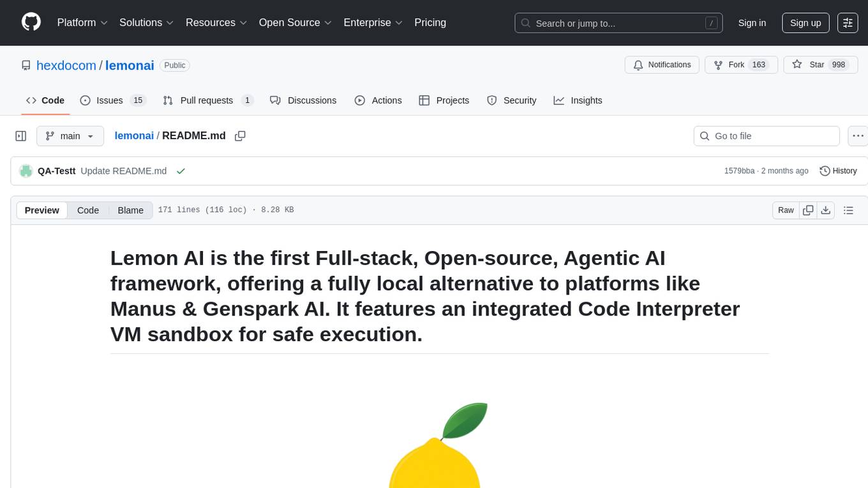Click the lemon logo image
The image size is (868, 488).
tap(438, 445)
